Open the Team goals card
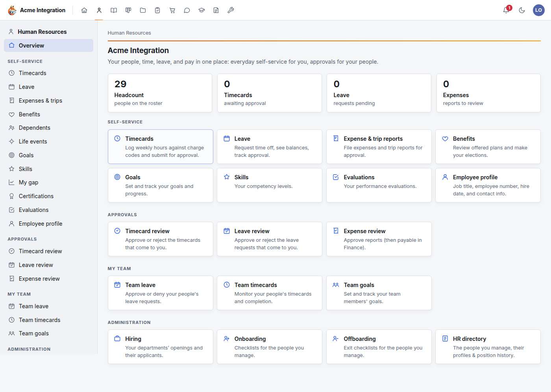 [x=379, y=293]
